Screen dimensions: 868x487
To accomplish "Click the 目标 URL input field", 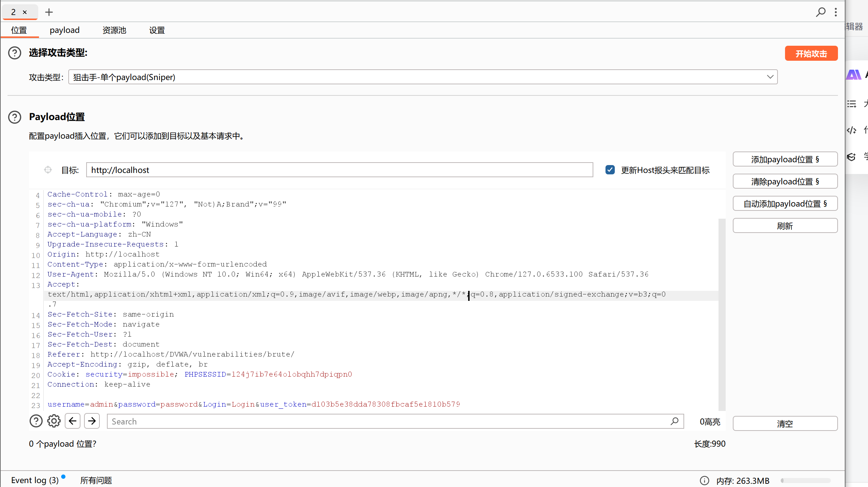I will [x=339, y=170].
